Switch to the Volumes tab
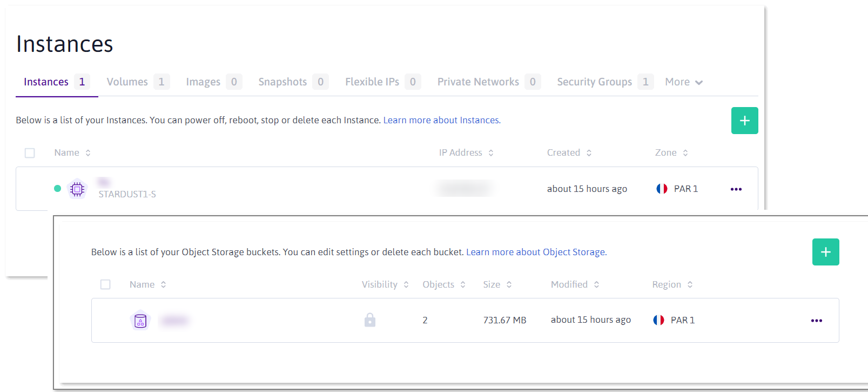Viewport: 868px width, 392px height. pos(138,82)
